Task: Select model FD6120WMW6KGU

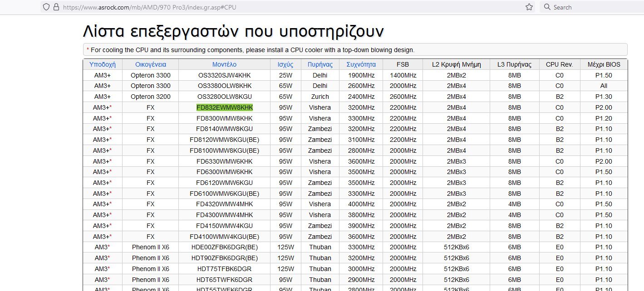Action: tap(225, 183)
